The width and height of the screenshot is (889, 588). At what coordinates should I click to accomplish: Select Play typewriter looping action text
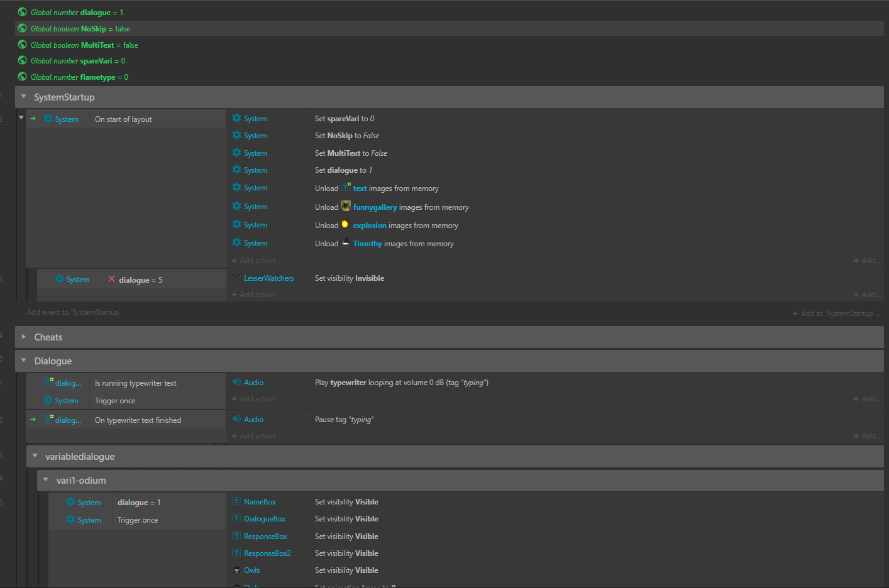tap(402, 383)
